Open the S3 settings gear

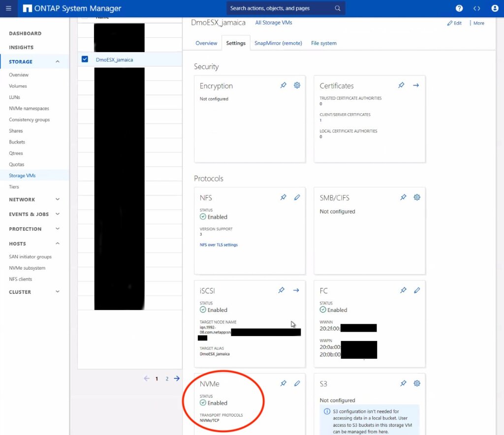(417, 383)
